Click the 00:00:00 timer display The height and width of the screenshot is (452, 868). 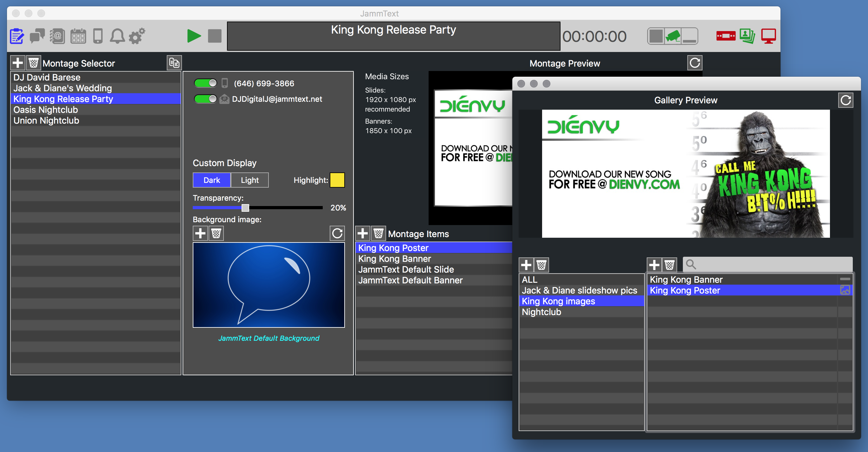[594, 36]
